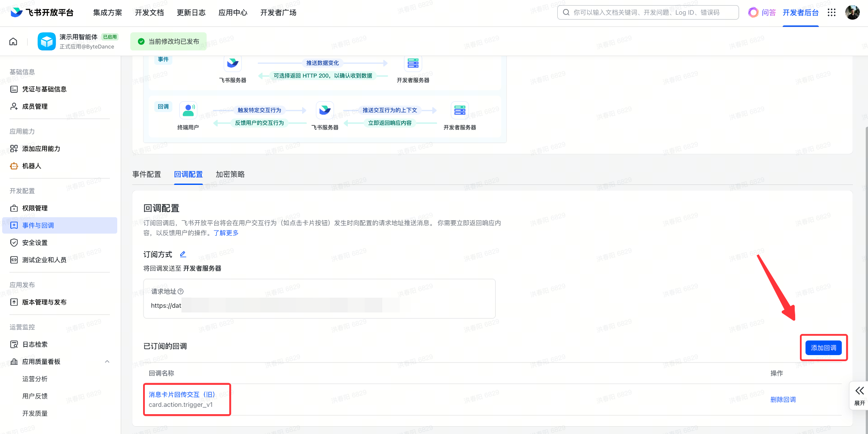Click the 推送数据变化 label in diagram

(x=322, y=63)
